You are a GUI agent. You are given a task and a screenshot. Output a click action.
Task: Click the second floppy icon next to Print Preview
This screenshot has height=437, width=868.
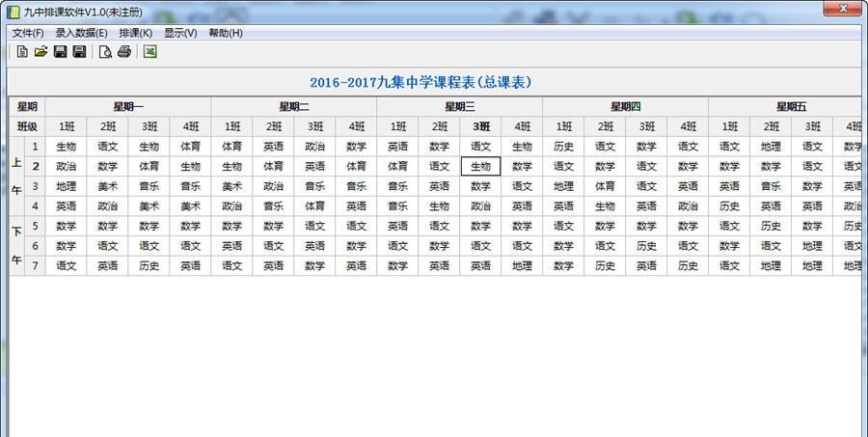coord(80,52)
